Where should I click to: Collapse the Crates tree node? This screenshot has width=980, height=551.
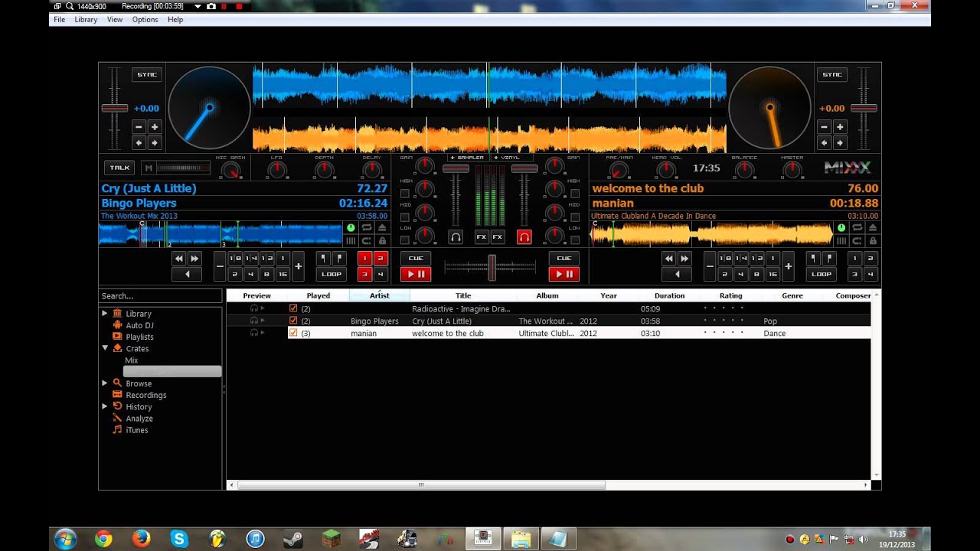[x=105, y=348]
